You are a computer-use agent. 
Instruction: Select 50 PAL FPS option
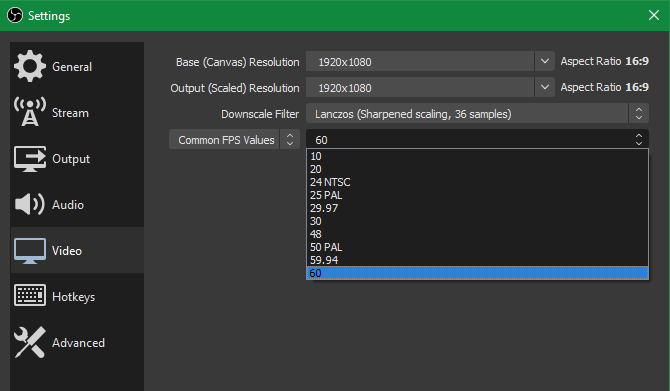point(477,247)
